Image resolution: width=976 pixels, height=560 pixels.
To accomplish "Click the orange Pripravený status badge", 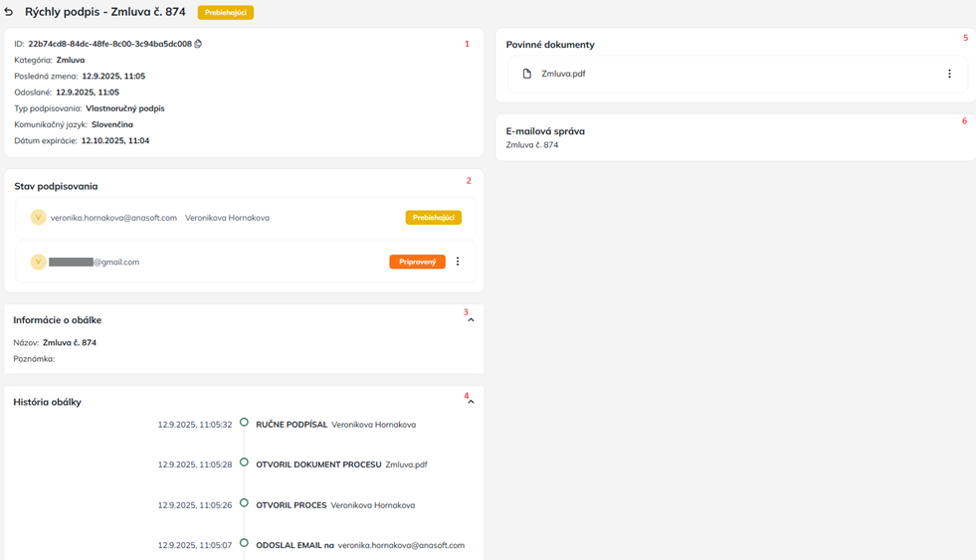I will coord(417,262).
